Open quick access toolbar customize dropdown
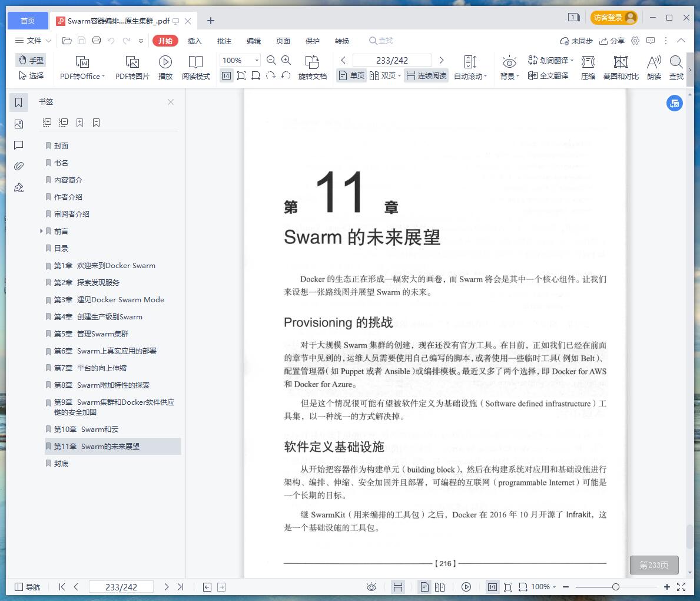Screen dimensions: 700x601 (x=141, y=41)
